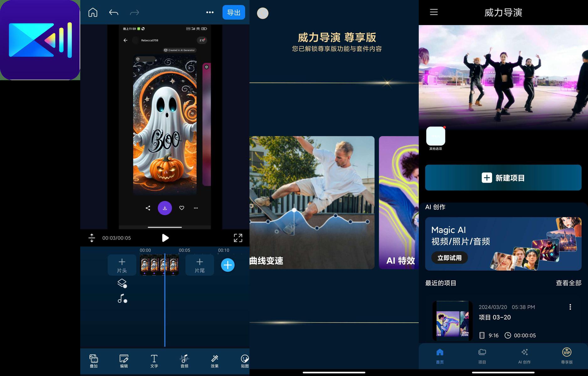Image resolution: width=588 pixels, height=376 pixels.
Task: Expand timeline height toggle icon
Action: click(x=92, y=238)
